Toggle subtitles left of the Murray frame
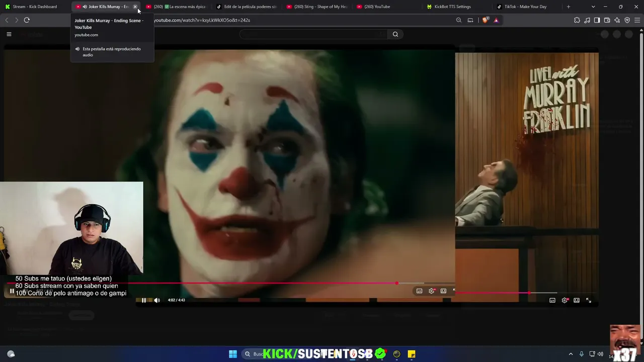This screenshot has height=362, width=644. [x=419, y=291]
